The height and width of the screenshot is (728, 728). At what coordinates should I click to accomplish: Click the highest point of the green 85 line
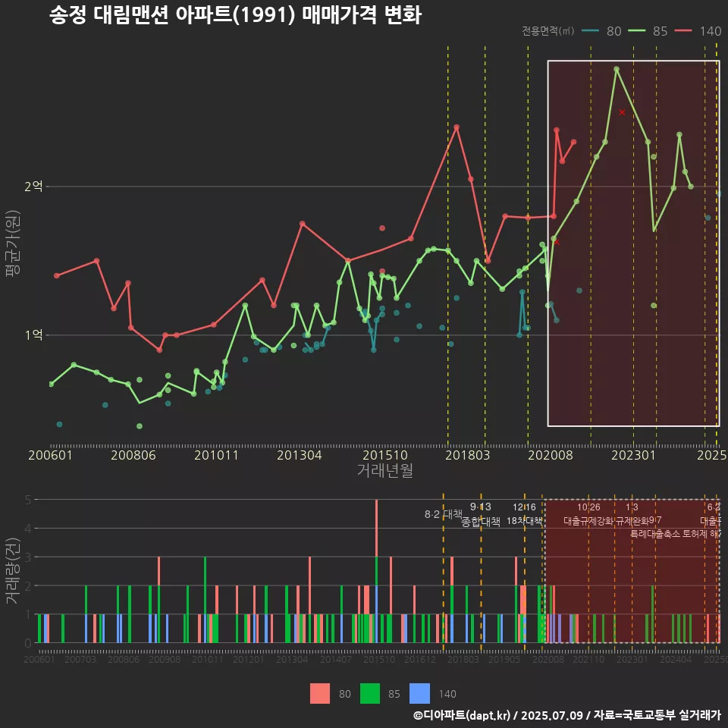(x=616, y=69)
